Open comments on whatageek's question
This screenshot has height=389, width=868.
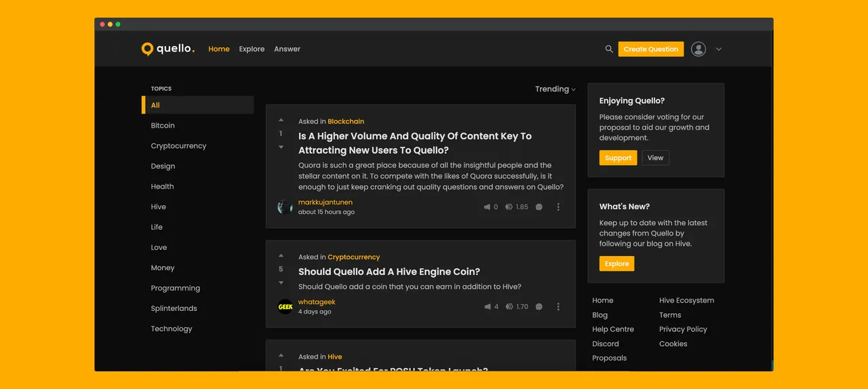tap(539, 307)
